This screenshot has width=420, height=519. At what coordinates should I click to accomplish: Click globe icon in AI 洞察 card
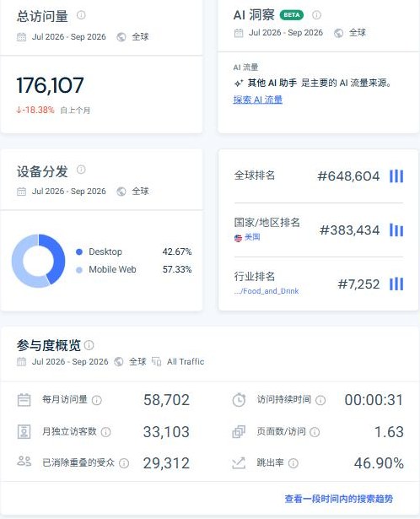[338, 33]
